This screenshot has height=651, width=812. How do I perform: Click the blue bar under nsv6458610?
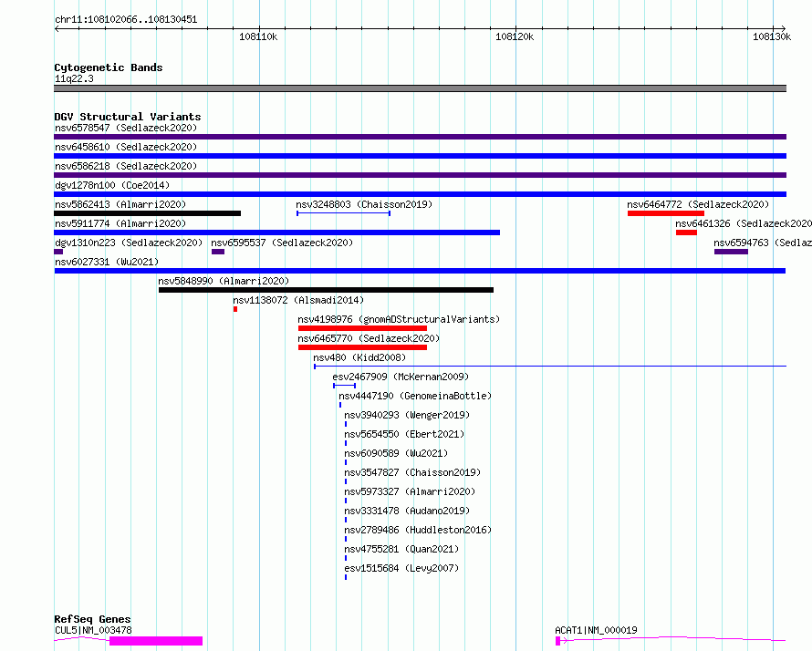click(420, 156)
